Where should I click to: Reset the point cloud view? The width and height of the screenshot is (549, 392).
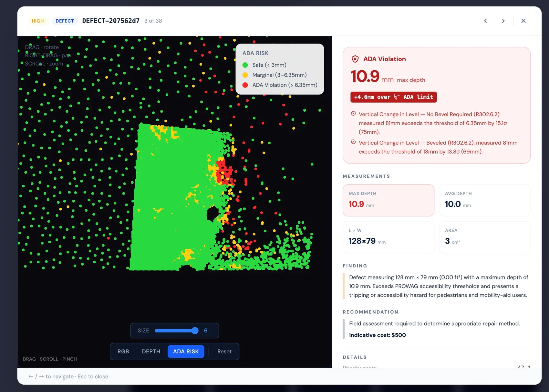(x=224, y=351)
